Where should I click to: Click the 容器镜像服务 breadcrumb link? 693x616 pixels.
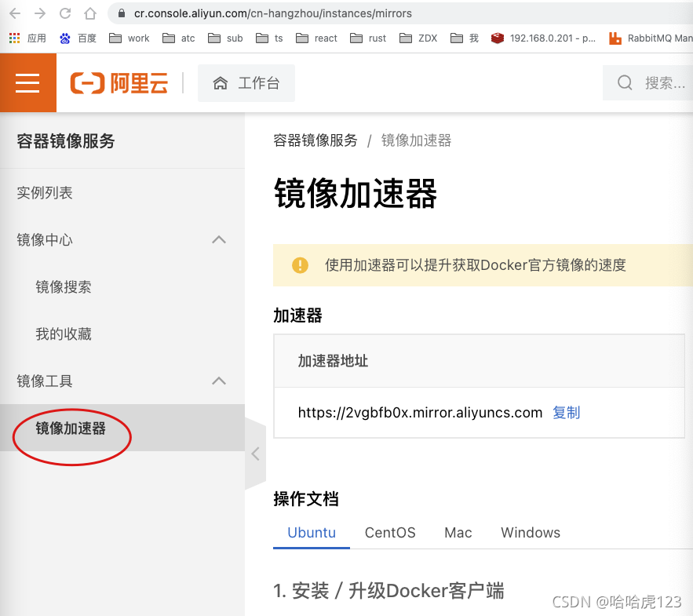(315, 140)
